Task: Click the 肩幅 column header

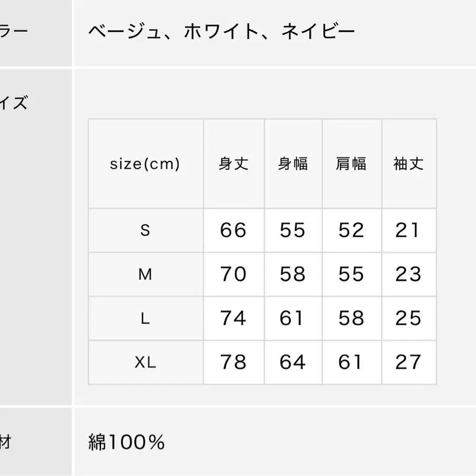Action: tap(351, 164)
